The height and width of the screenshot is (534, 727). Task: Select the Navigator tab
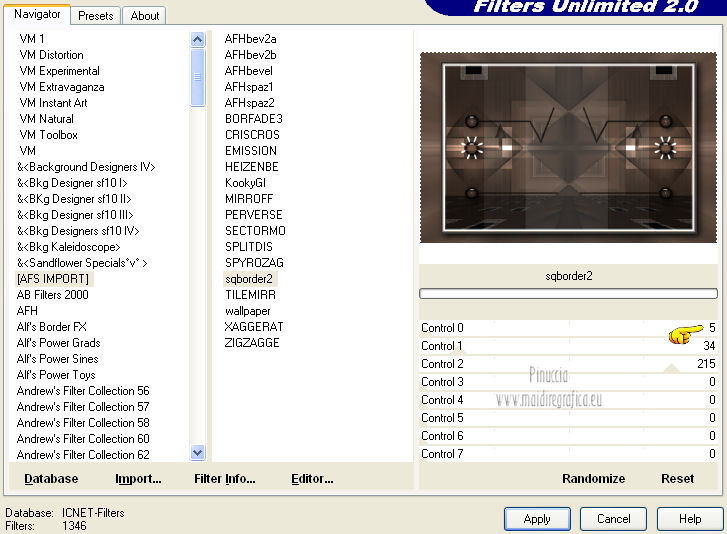[x=37, y=14]
